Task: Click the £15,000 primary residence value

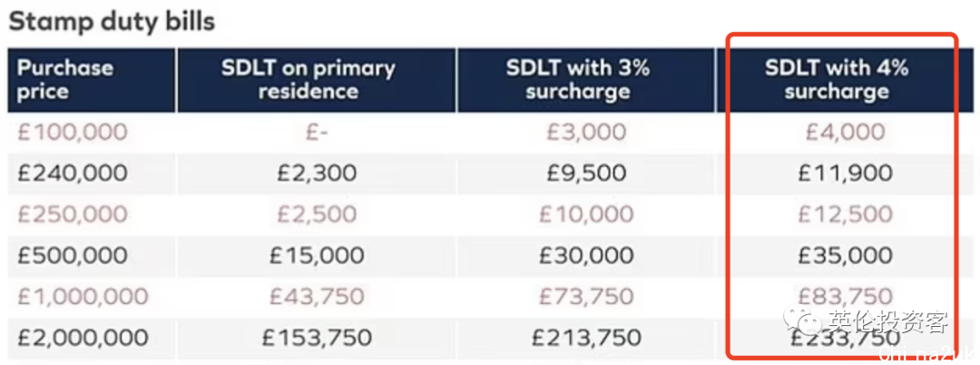Action: (x=317, y=256)
